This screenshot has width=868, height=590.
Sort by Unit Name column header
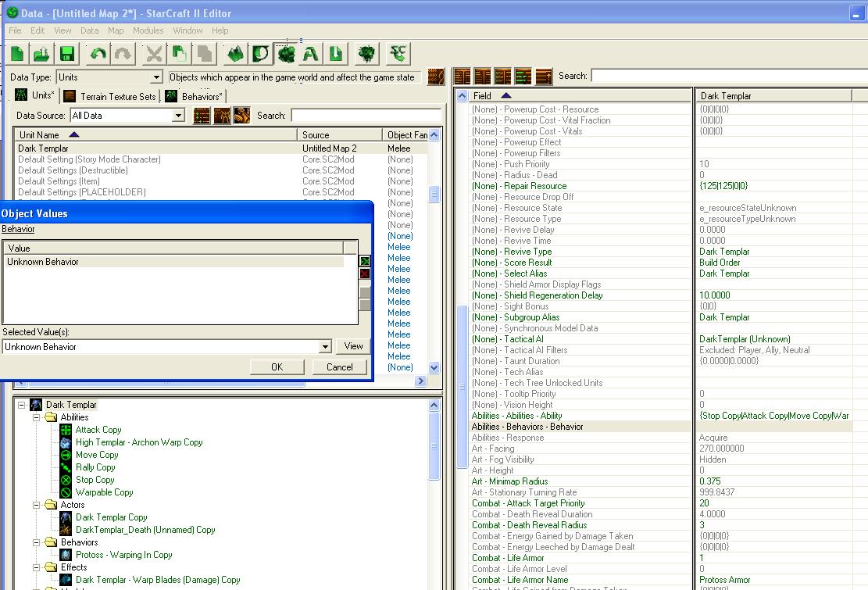[155, 135]
